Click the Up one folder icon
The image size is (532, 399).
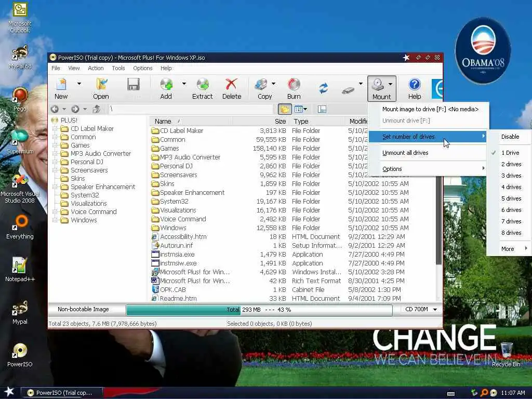(96, 109)
